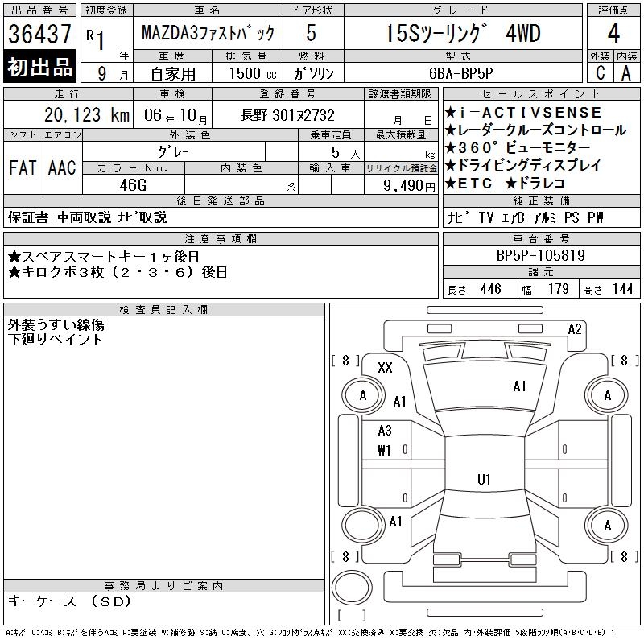The image size is (644, 644).
Task: Click the first registration year R1
Action: (x=96, y=39)
